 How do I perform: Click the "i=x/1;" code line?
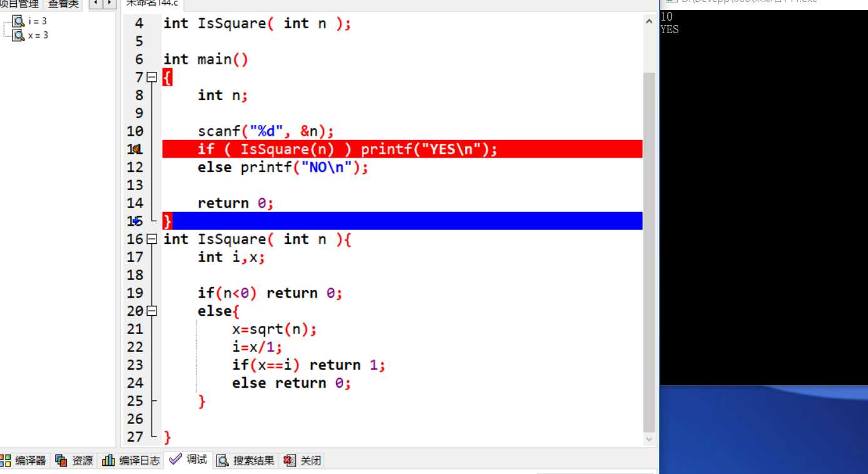click(x=257, y=347)
